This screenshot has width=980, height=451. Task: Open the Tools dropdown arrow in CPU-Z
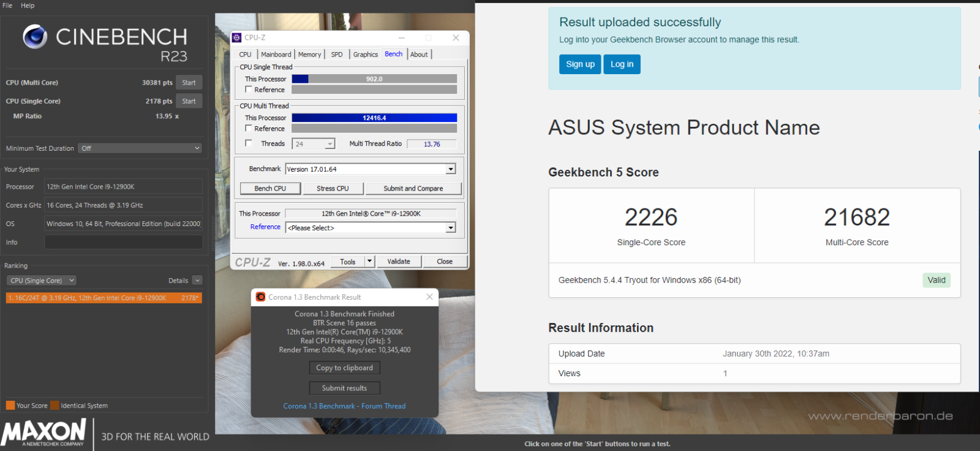369,262
